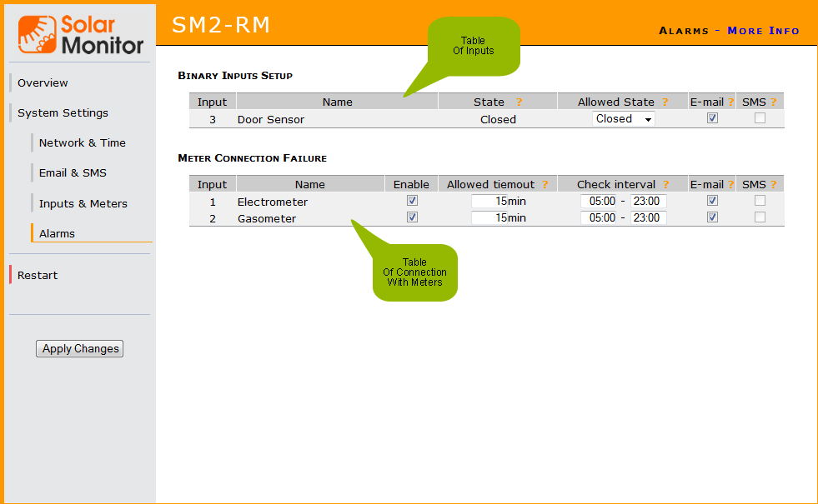
Task: Open the Inputs & Meters settings page
Action: pyautogui.click(x=83, y=203)
